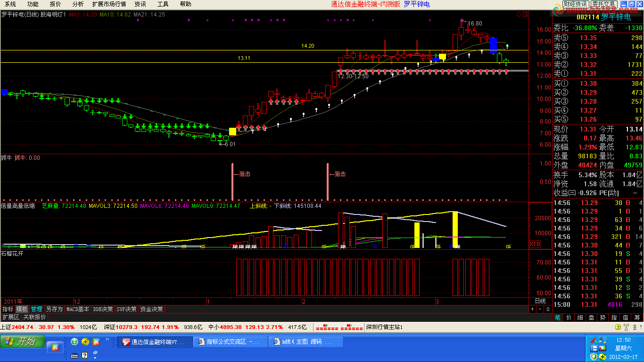Screen dimensions: 644x362
Task: Switch to the DDE决策 template tab
Action: click(x=103, y=309)
